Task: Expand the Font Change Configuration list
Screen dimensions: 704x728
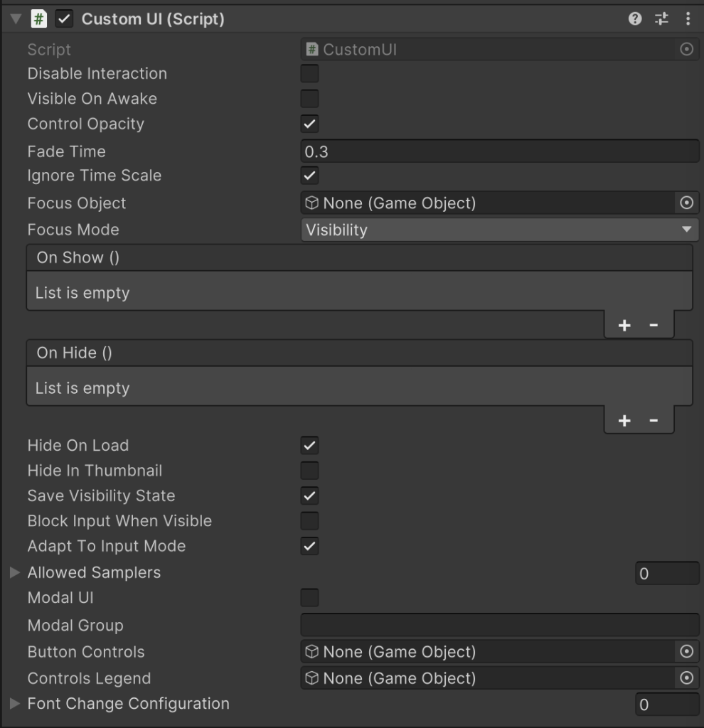Action: coord(15,703)
